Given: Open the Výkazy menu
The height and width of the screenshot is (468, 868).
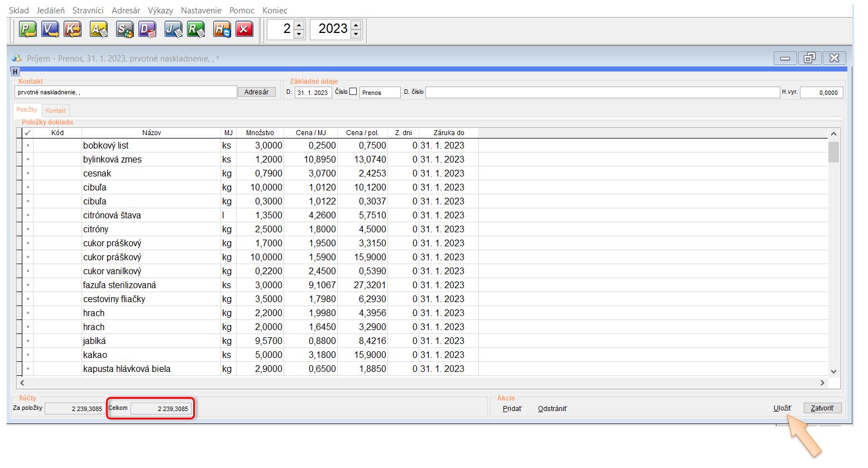Looking at the screenshot, I should pos(160,11).
